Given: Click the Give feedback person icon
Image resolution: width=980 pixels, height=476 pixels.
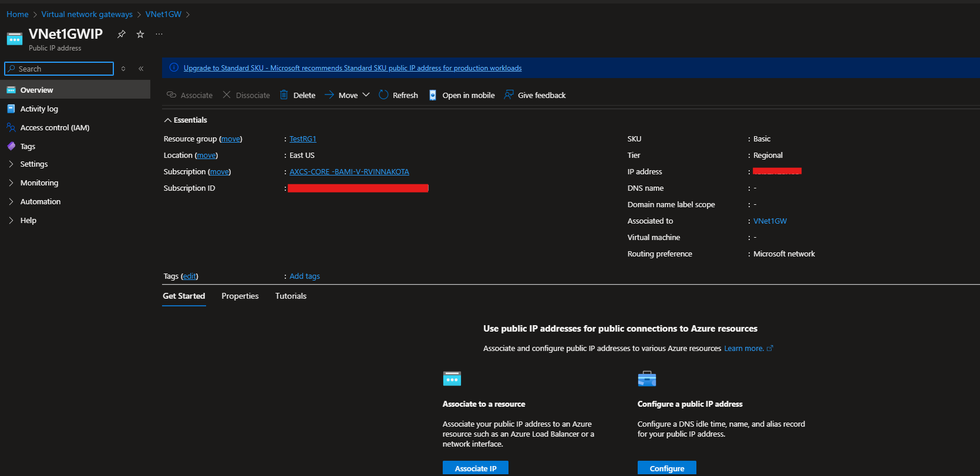Looking at the screenshot, I should (508, 94).
